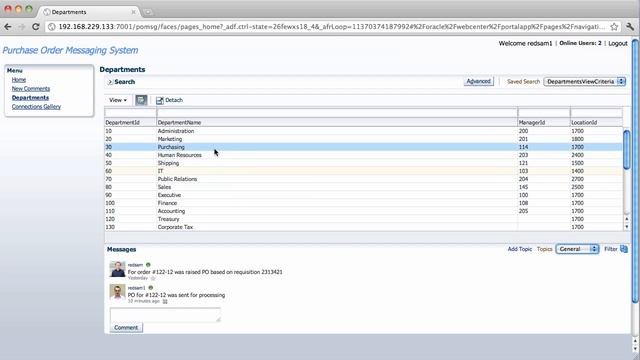Screen dimensions: 640x360
Task: Open the Saved Search DepartmentsViewCriteria dropdown
Action: coord(584,82)
